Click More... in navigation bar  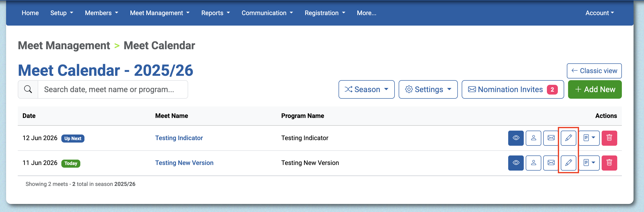(367, 13)
